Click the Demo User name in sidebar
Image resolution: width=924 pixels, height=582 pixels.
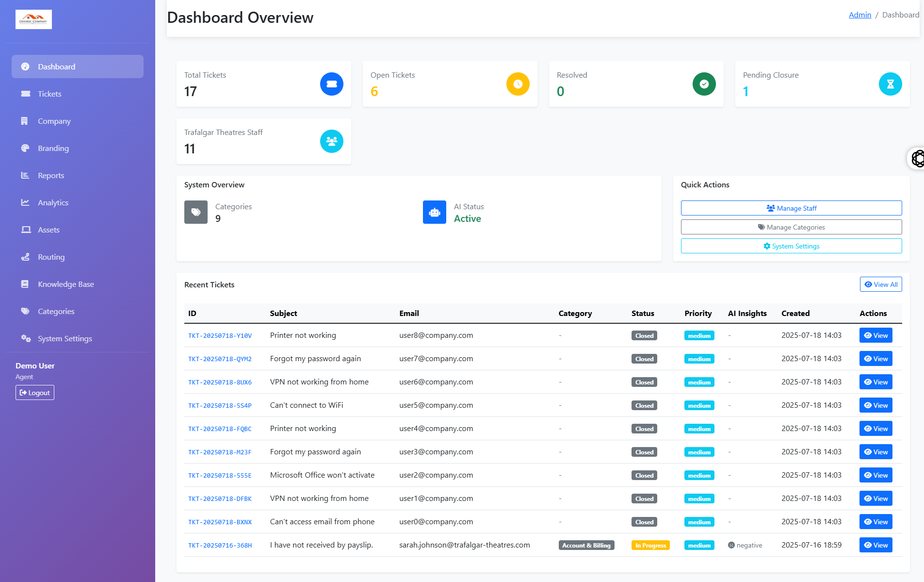point(35,366)
